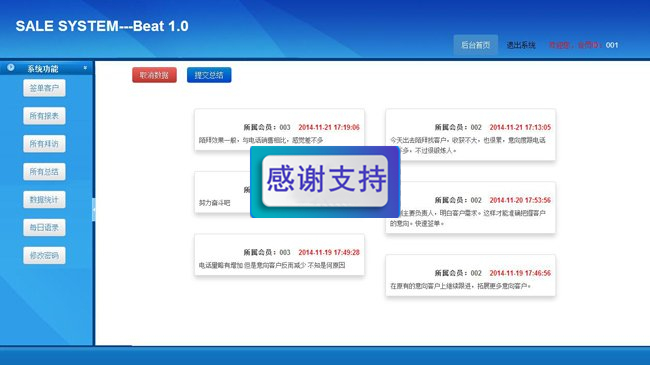
Task: Click the 努力奋斗吧 summary text
Action: tap(214, 203)
